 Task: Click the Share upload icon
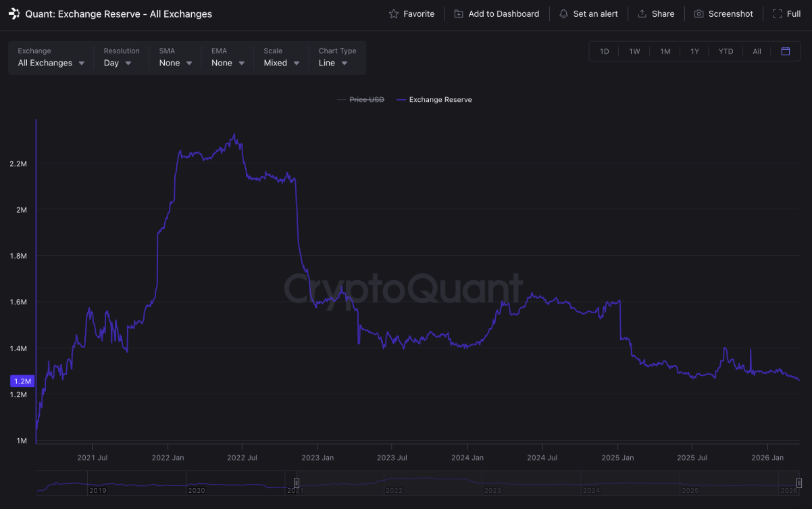(x=642, y=14)
